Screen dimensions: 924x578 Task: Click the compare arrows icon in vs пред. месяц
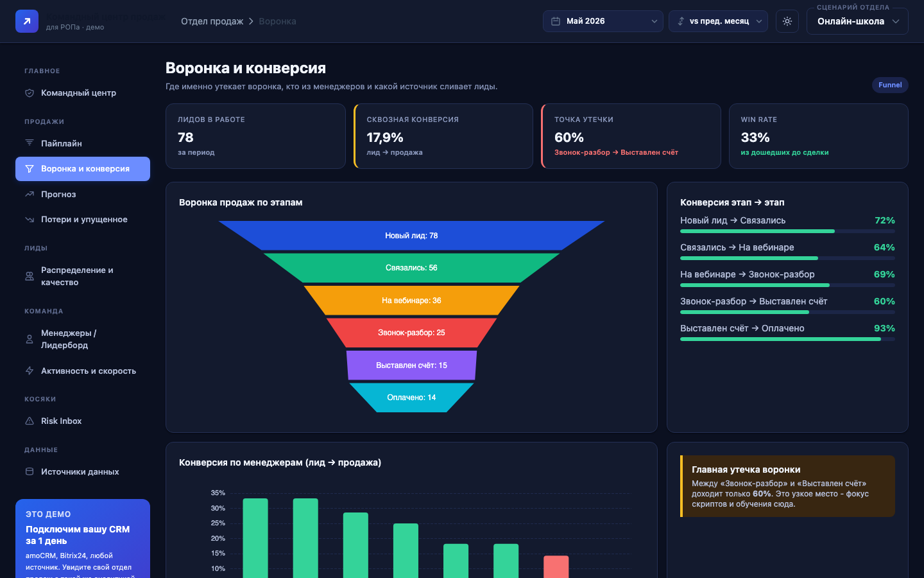click(681, 21)
